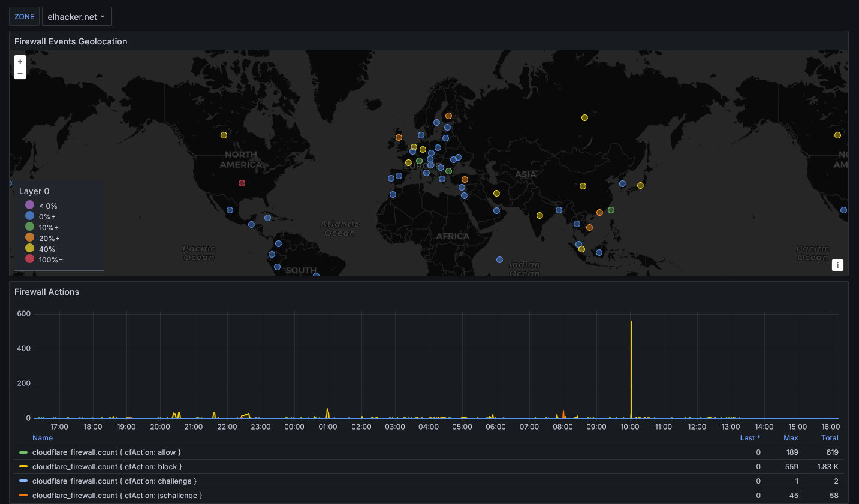Click the orange marker in Scandinavia

click(x=448, y=116)
